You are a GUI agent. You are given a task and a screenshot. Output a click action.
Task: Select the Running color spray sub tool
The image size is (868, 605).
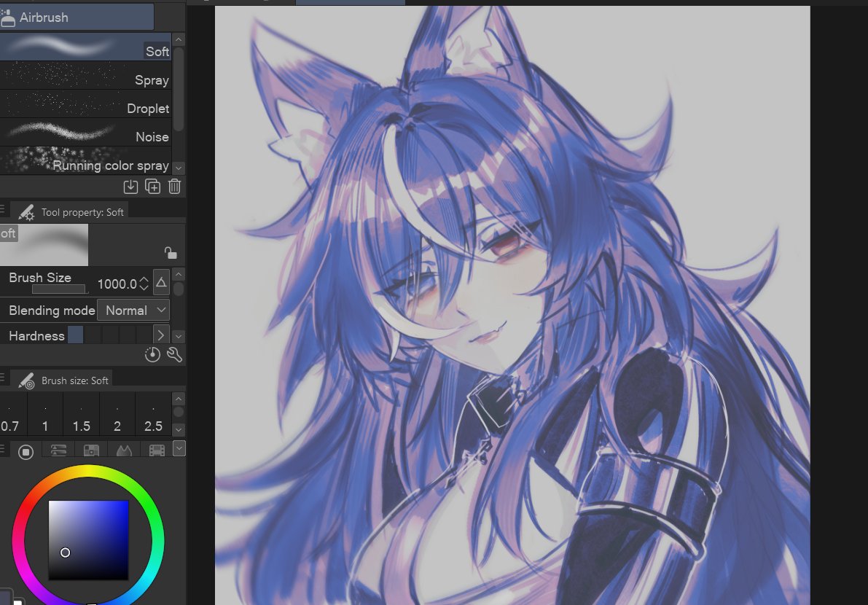[85, 160]
